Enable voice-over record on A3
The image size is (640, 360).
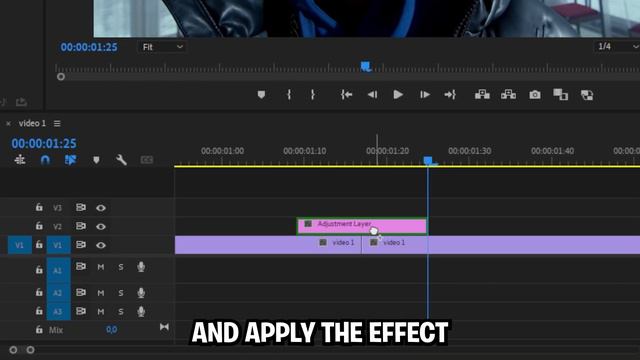(x=141, y=311)
